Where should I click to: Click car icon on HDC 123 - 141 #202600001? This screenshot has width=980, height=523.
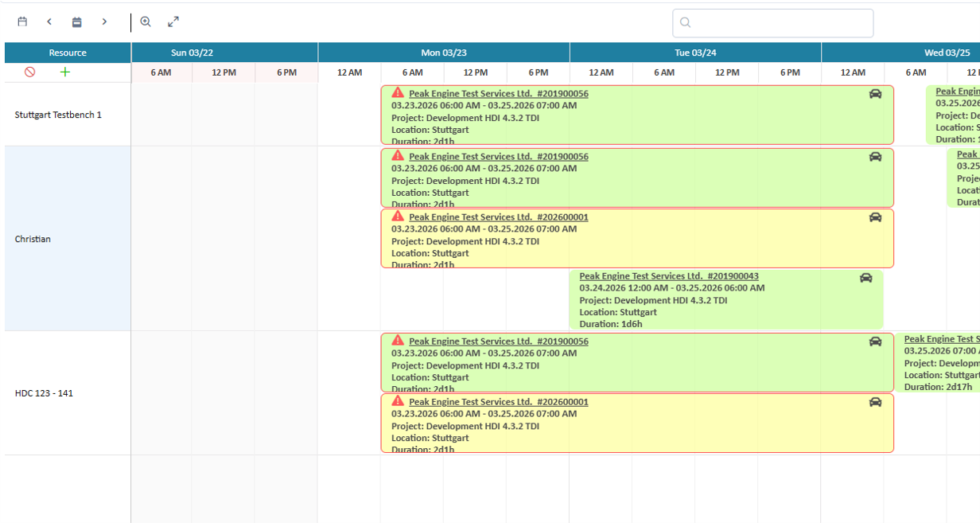[x=875, y=401]
